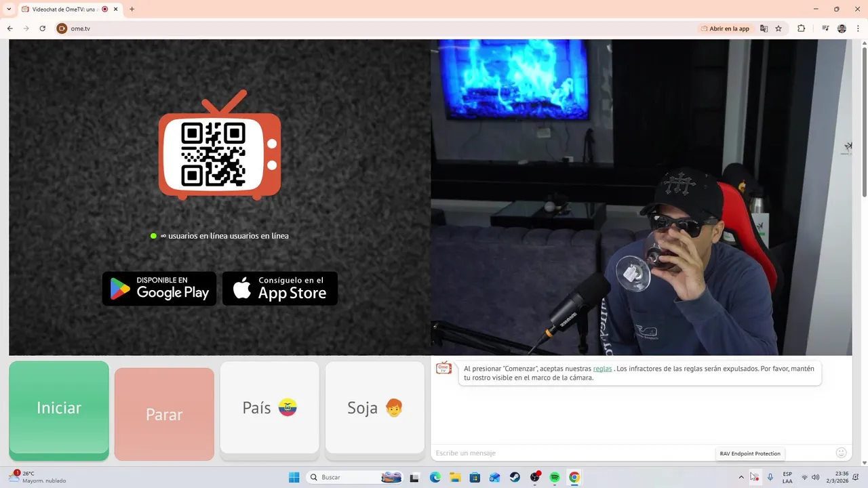Click the local webcam video preview

[641, 197]
